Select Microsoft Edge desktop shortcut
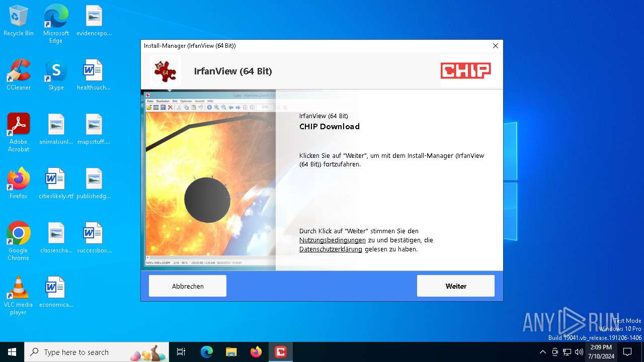This screenshot has height=362, width=644. [56, 24]
